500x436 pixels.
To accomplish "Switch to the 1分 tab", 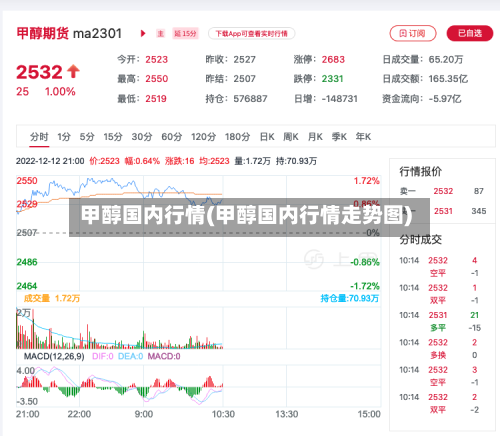I will (64, 137).
